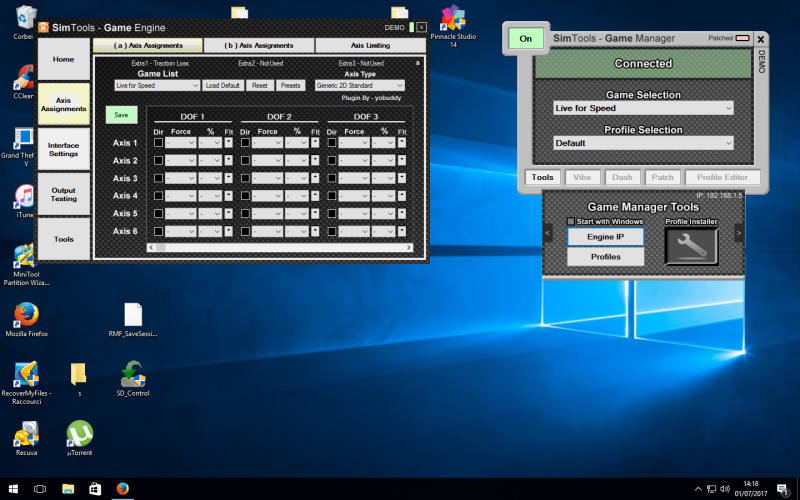800x500 pixels.
Task: Open Task View in the taskbar
Action: [x=40, y=489]
